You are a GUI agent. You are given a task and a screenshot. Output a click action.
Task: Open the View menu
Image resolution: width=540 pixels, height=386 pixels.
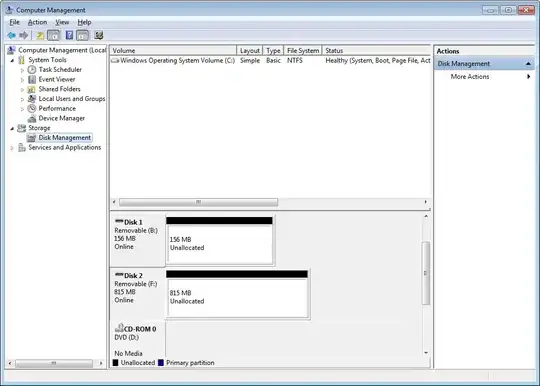coord(62,22)
